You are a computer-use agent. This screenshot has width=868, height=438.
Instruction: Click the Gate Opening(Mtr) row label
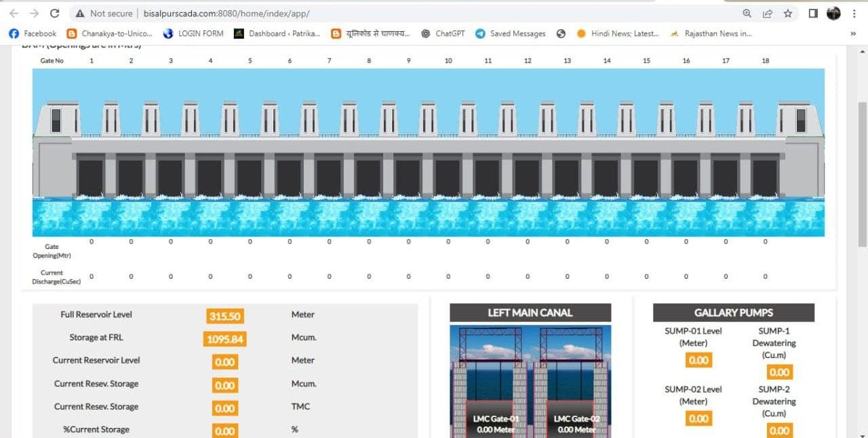[52, 251]
